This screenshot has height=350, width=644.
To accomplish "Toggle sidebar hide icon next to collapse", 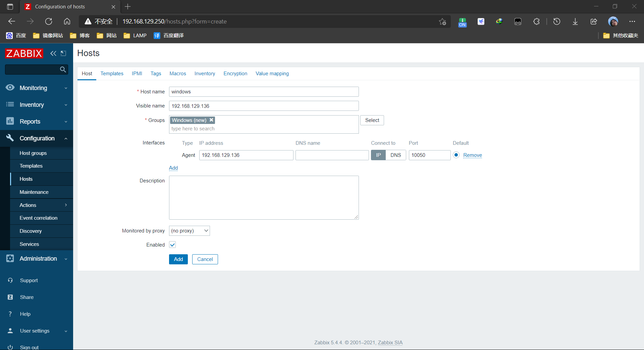I will click(63, 53).
